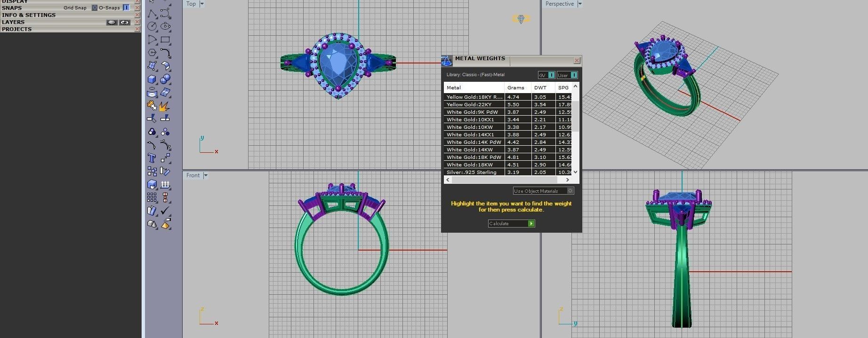Select the Split tool
The width and height of the screenshot is (868, 338).
(165, 119)
